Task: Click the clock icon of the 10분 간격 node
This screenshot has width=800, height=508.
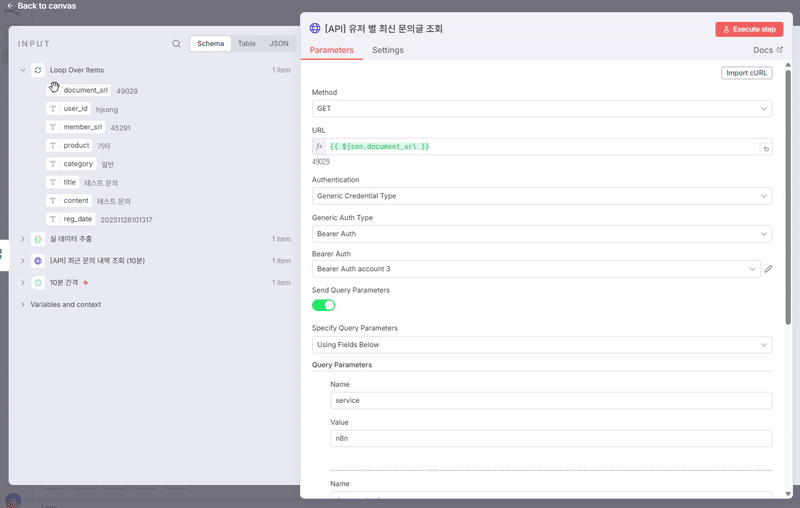Action: (x=38, y=283)
